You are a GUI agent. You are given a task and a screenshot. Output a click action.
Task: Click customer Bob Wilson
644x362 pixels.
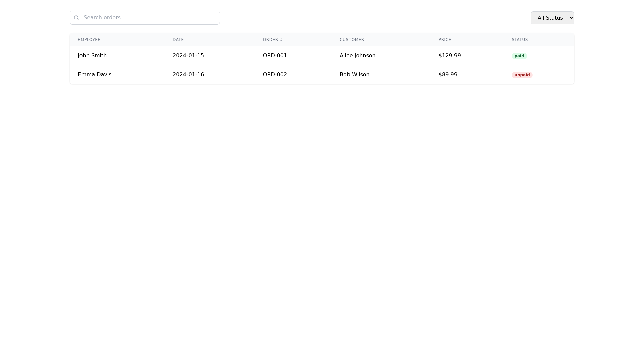pos(355,75)
